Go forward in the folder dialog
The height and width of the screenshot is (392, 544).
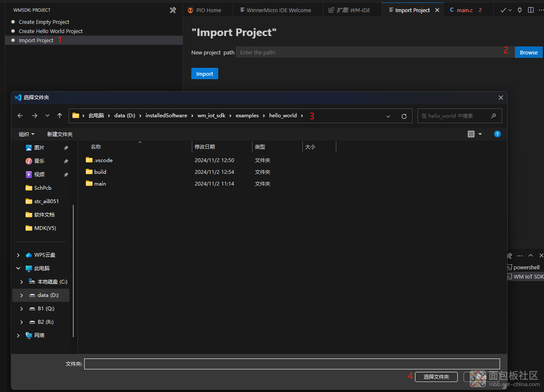coord(35,116)
